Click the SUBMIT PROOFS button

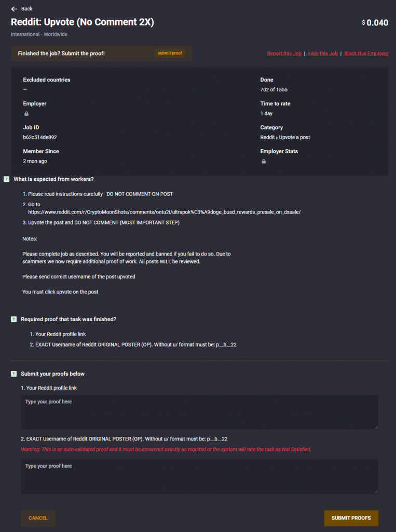(351, 518)
